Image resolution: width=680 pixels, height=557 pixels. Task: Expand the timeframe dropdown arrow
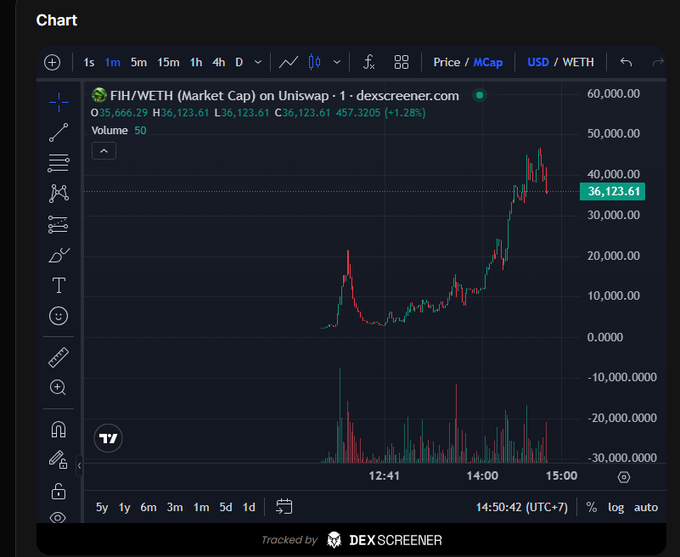click(258, 62)
